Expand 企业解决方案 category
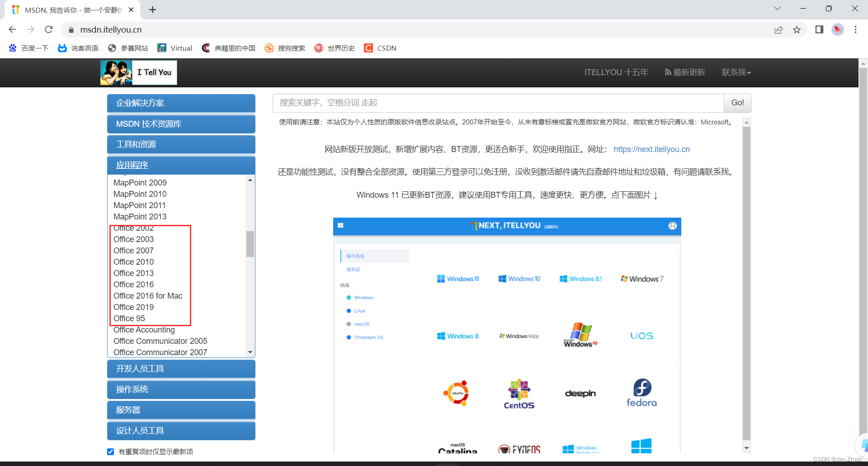Screen dimensions: 868x466 [181, 103]
